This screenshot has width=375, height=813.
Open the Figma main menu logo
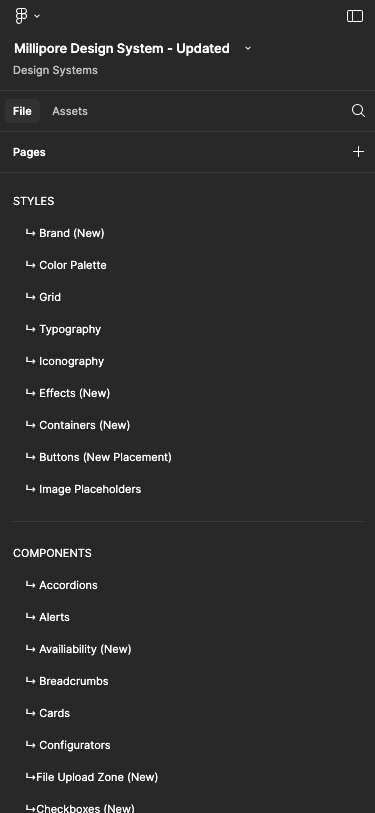pos(21,16)
